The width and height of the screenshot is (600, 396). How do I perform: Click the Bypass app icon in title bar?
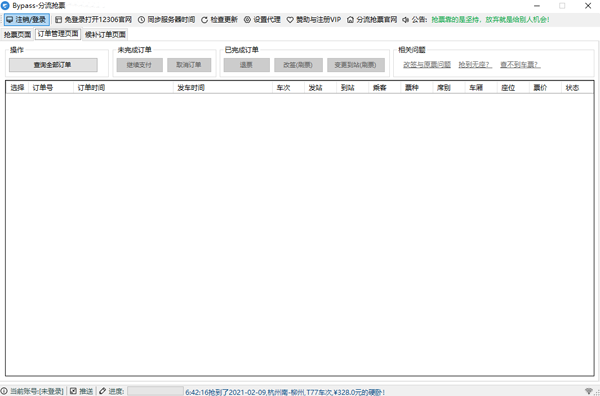point(5,6)
